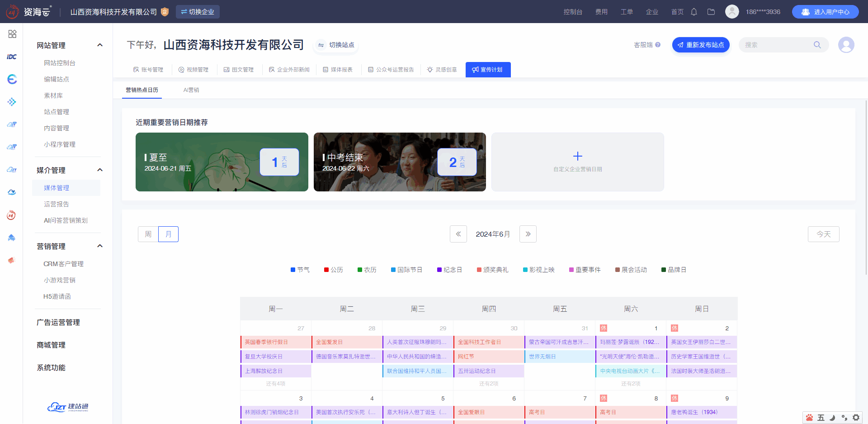Click the cloud sync sidebar icon
Image resolution: width=868 pixels, height=424 pixels.
[12, 192]
